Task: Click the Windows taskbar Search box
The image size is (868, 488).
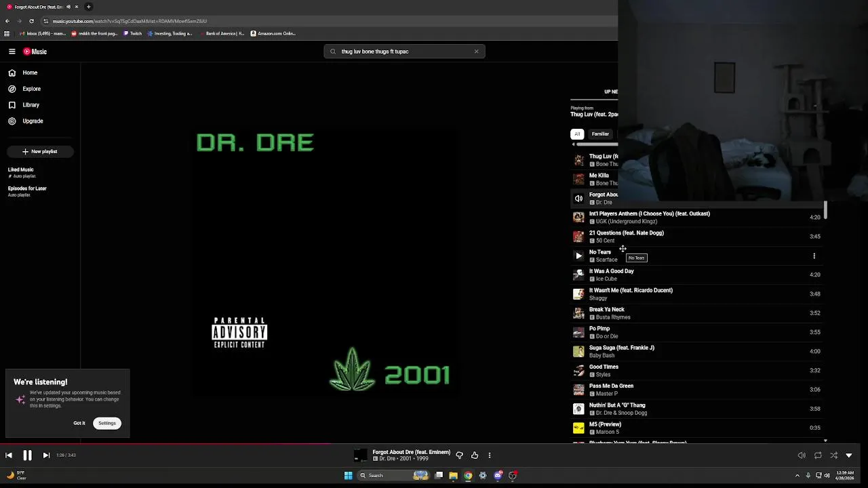Action: point(393,476)
